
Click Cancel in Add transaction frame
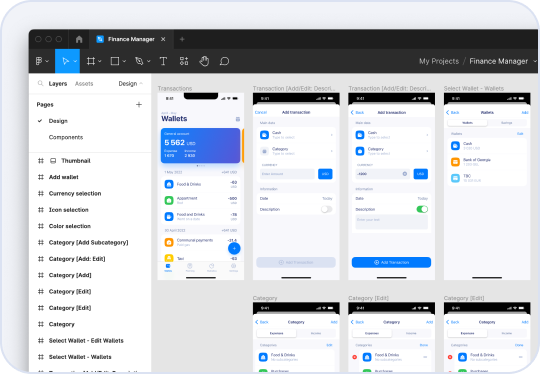coord(261,112)
